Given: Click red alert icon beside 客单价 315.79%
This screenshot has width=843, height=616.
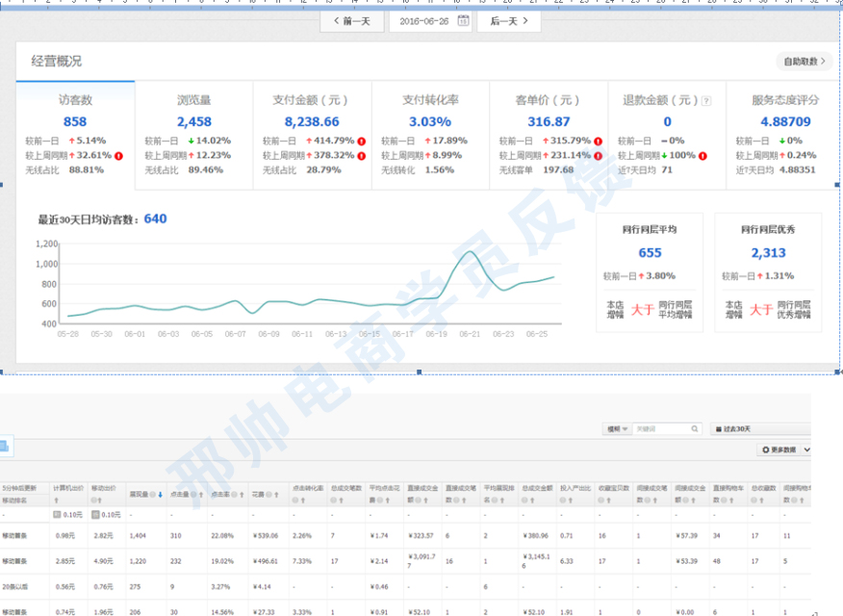Looking at the screenshot, I should coord(598,141).
